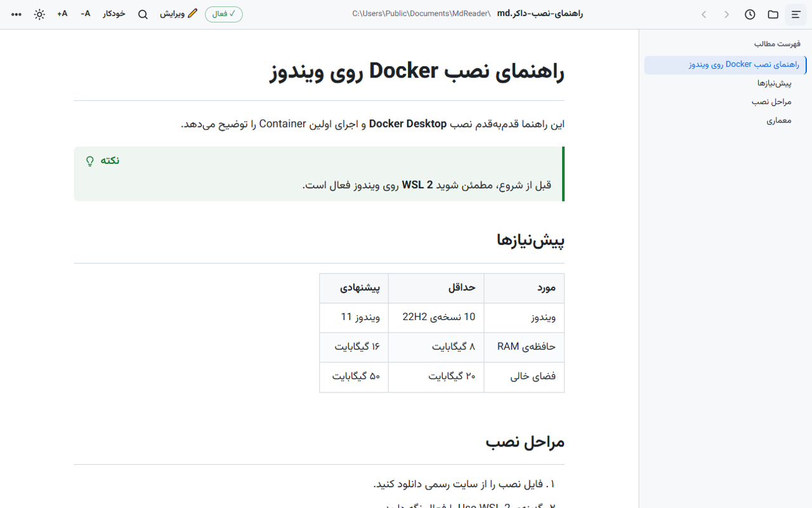This screenshot has height=508, width=812.
Task: Switch theme with the sun icon
Action: [x=39, y=14]
